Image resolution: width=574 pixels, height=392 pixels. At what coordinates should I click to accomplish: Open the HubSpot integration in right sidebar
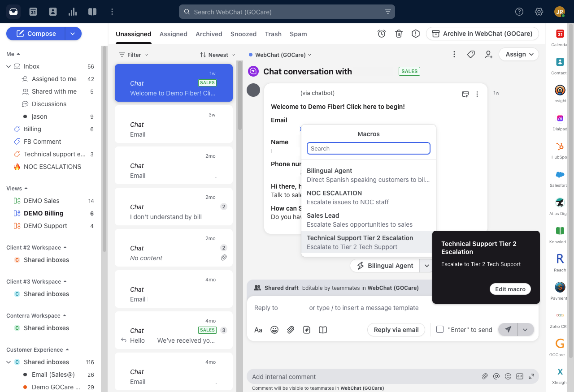click(560, 151)
